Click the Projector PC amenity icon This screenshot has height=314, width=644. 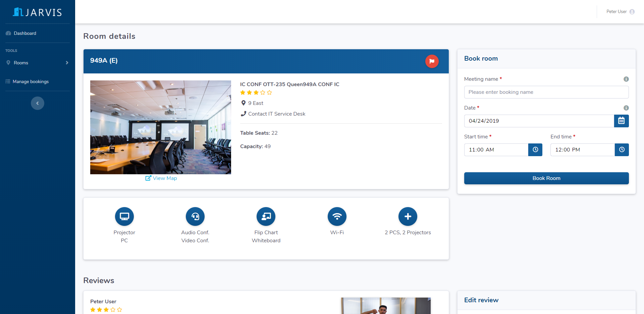[x=124, y=216]
